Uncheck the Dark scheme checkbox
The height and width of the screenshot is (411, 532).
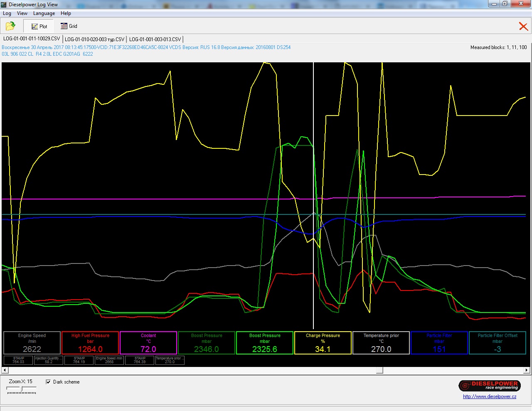[48, 382]
